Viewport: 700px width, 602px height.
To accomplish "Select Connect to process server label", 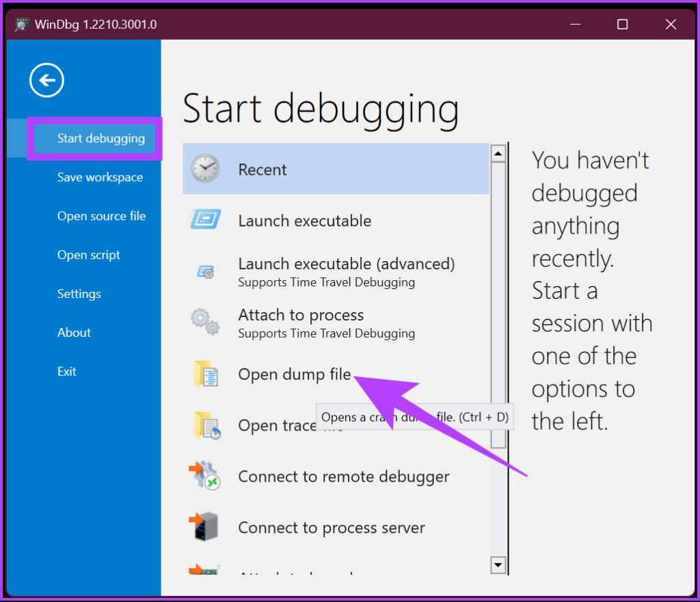I will point(332,528).
